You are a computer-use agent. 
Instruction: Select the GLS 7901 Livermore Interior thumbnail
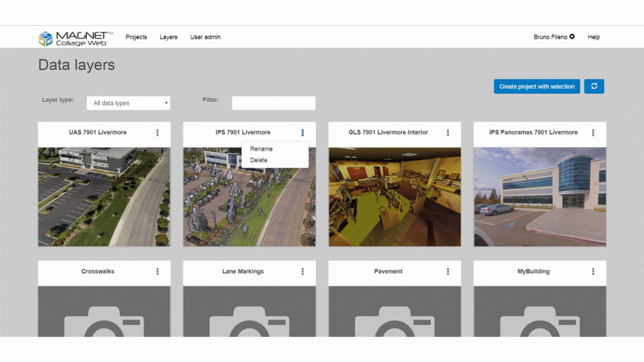[394, 197]
